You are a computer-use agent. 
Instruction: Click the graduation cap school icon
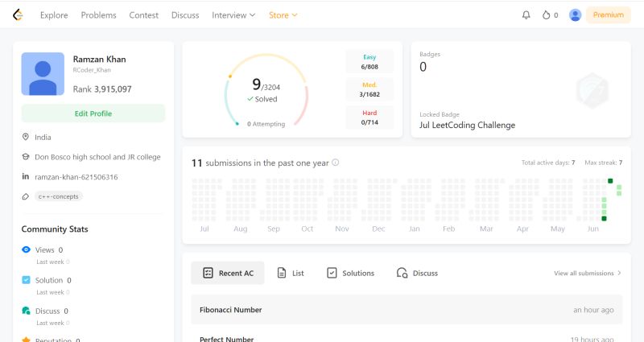coord(26,157)
